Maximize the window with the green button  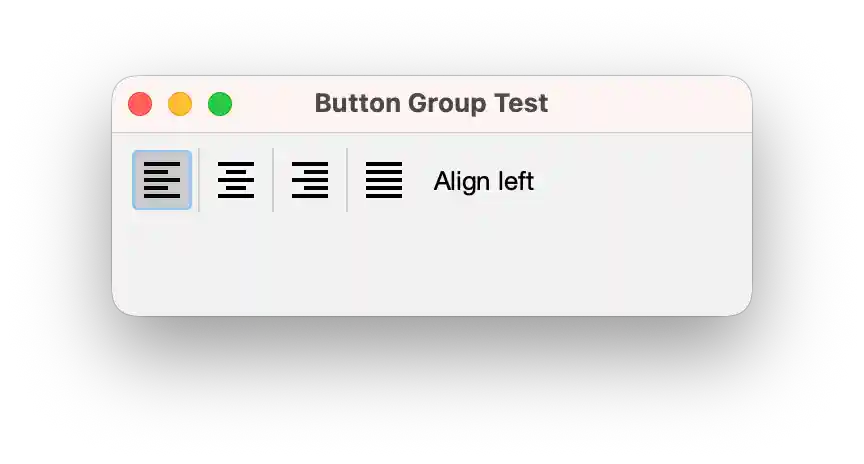tap(220, 104)
